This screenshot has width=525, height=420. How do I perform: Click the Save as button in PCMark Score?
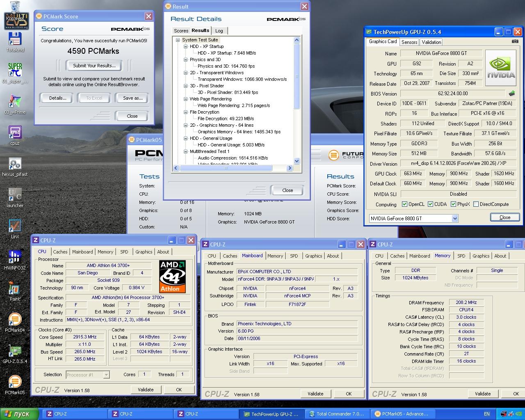pos(132,98)
